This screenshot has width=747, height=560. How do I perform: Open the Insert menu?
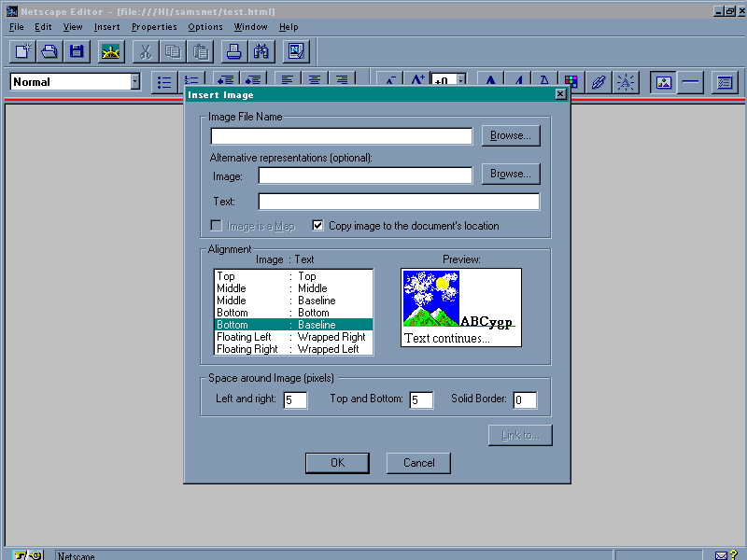point(106,27)
